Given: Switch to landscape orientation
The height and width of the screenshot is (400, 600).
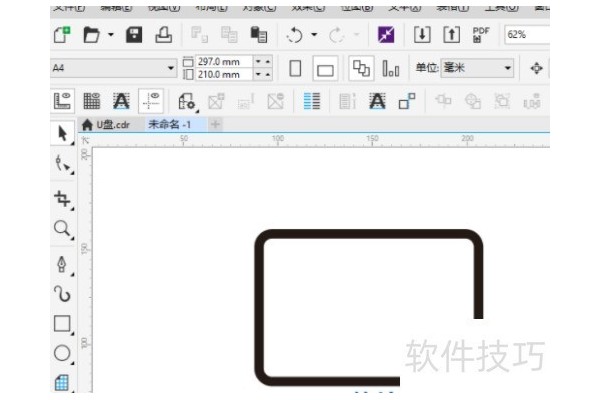Looking at the screenshot, I should (325, 69).
